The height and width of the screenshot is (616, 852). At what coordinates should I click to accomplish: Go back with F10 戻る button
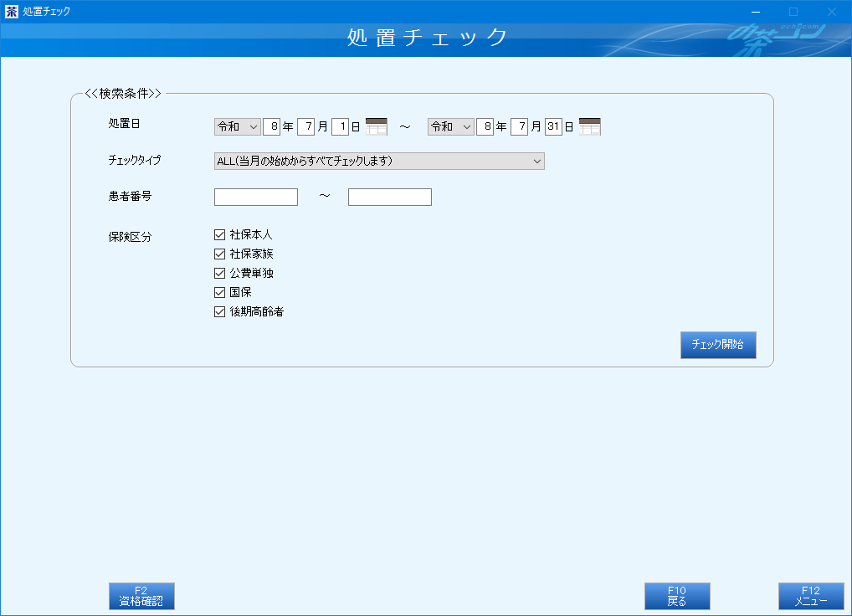coord(677,596)
